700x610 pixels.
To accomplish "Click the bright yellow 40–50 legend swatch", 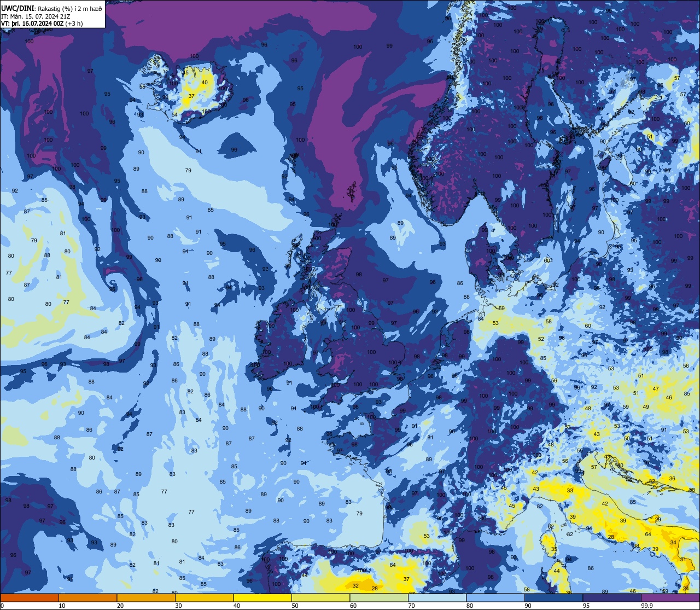I will tap(262, 598).
